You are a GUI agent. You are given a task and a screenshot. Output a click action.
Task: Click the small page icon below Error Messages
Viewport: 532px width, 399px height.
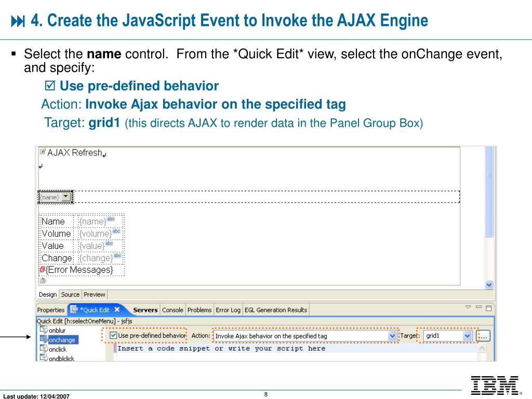[x=43, y=281]
